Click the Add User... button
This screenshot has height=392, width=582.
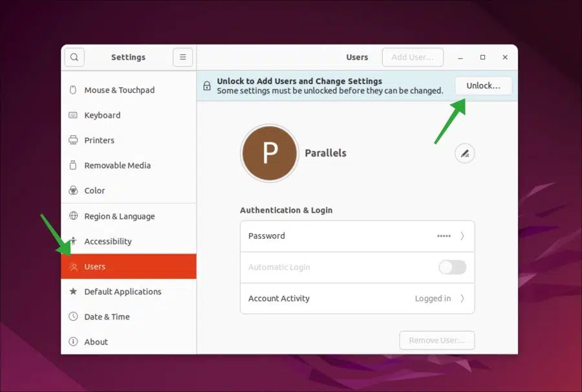point(413,57)
